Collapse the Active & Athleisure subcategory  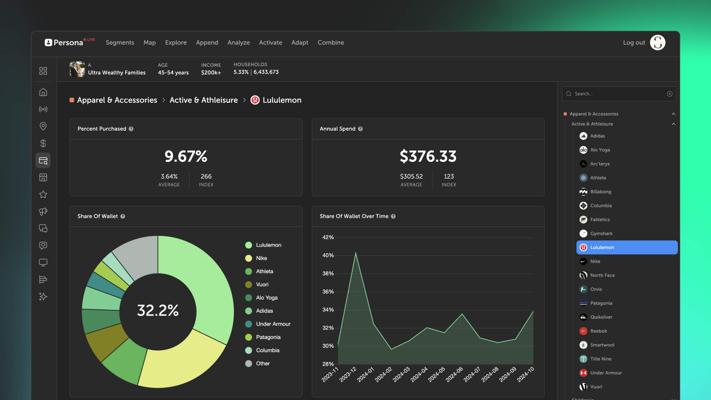click(x=673, y=124)
